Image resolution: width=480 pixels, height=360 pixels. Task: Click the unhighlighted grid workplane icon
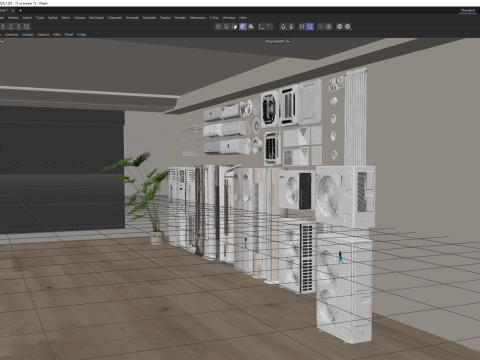pos(302,27)
